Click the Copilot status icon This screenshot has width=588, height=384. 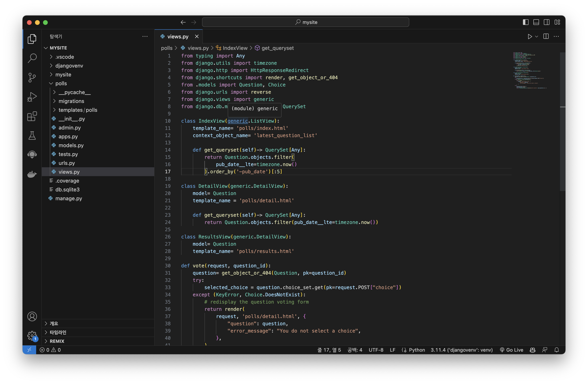point(532,350)
